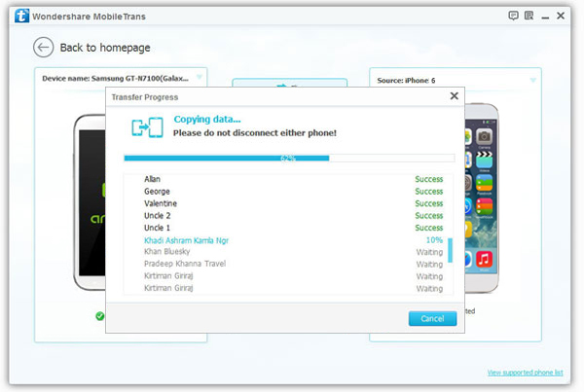Select the Khadi Ashram Kamla Ngr row

pos(289,240)
